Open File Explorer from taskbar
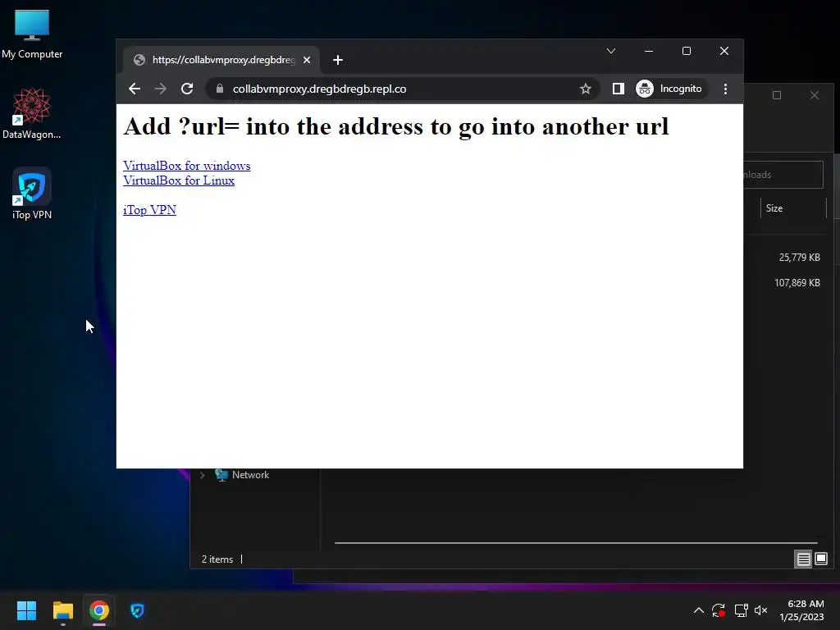 click(x=62, y=610)
